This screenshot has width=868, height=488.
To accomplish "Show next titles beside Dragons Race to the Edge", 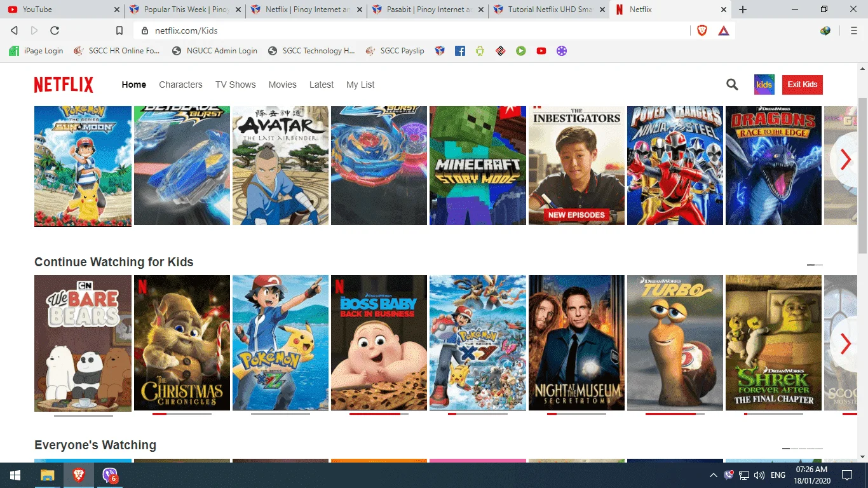I will click(845, 159).
